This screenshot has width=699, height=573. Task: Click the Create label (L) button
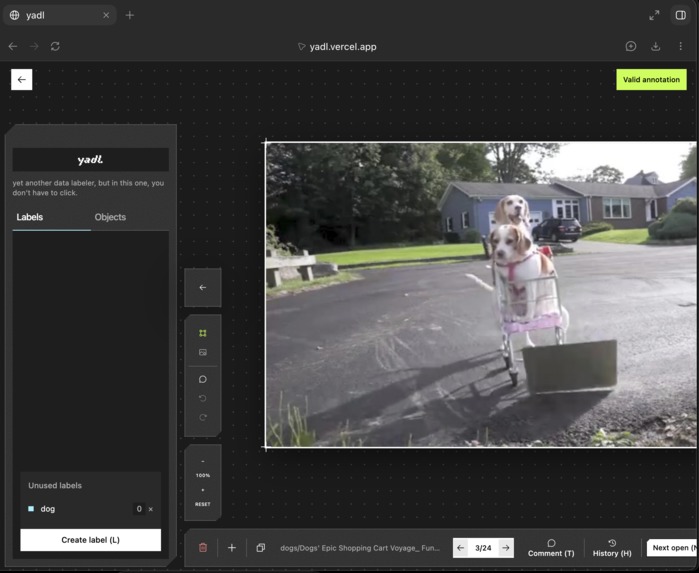pyautogui.click(x=90, y=540)
